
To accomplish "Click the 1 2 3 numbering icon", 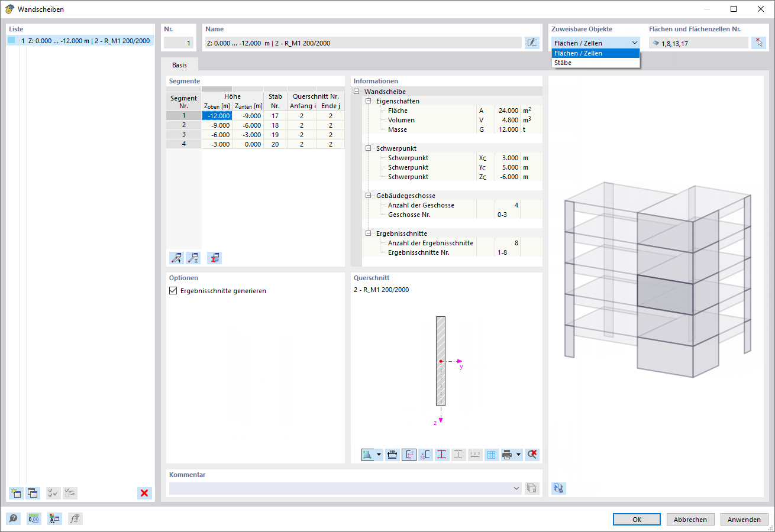I will click(475, 455).
